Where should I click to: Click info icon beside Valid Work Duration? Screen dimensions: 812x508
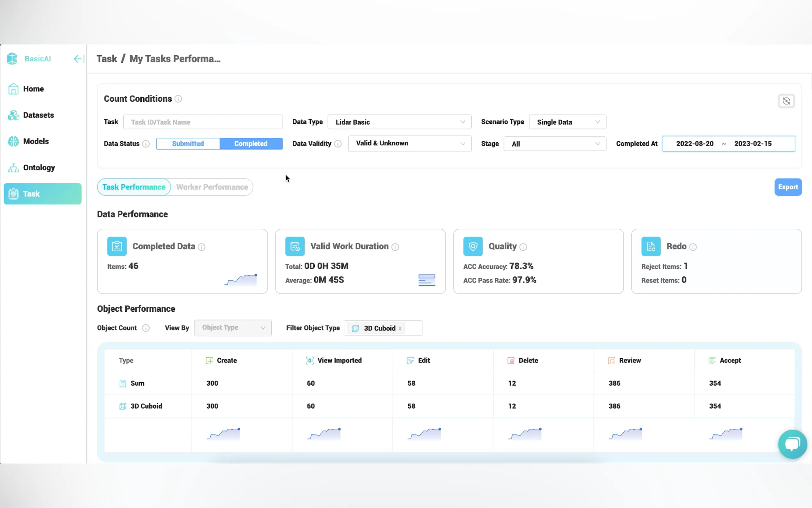coord(395,247)
